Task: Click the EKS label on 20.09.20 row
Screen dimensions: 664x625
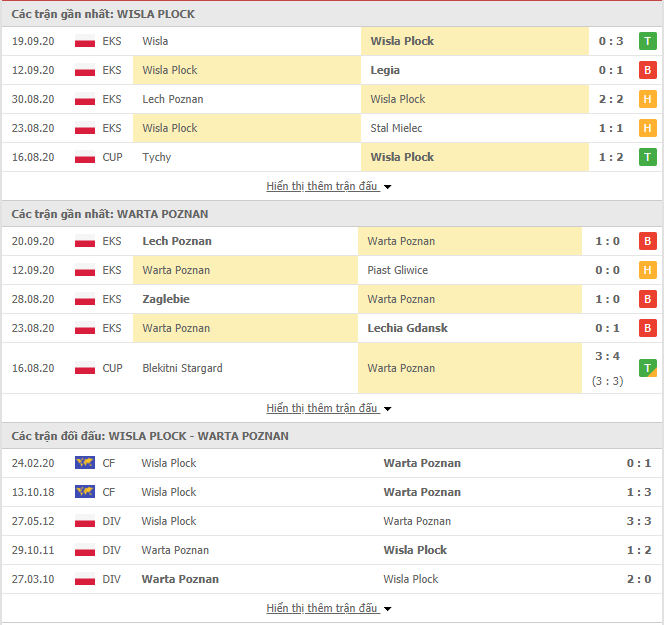Action: 112,241
